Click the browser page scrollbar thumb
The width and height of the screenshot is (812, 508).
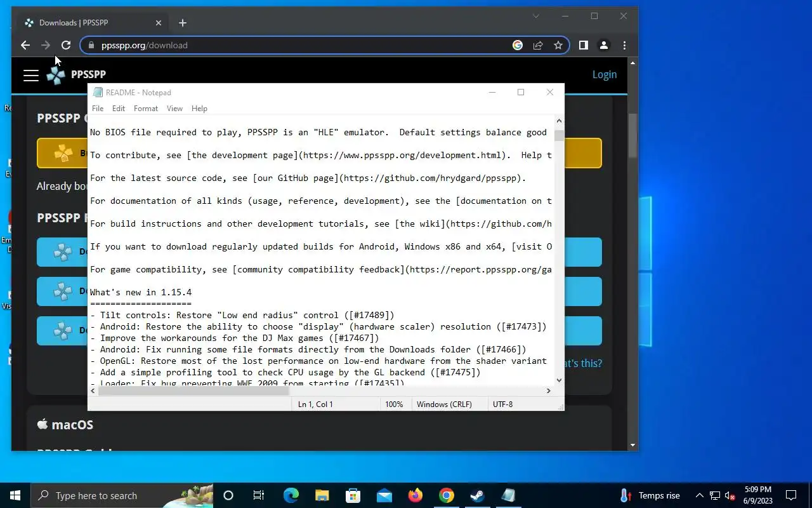click(x=632, y=135)
